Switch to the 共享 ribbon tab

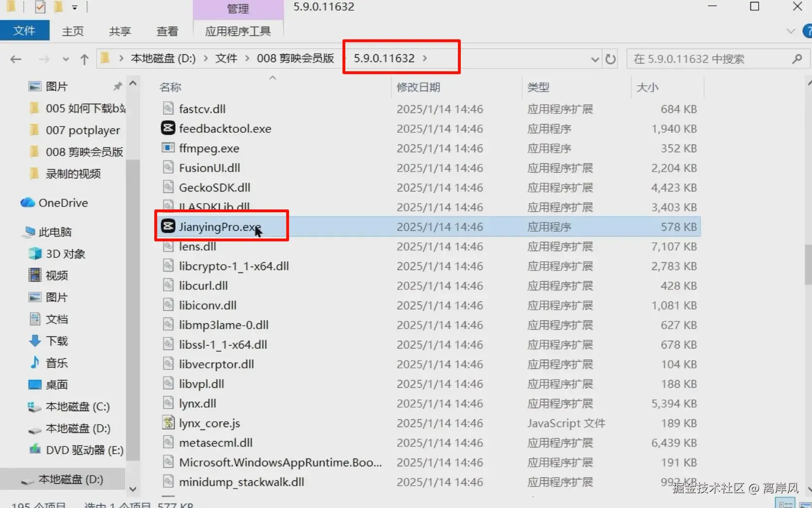click(120, 31)
